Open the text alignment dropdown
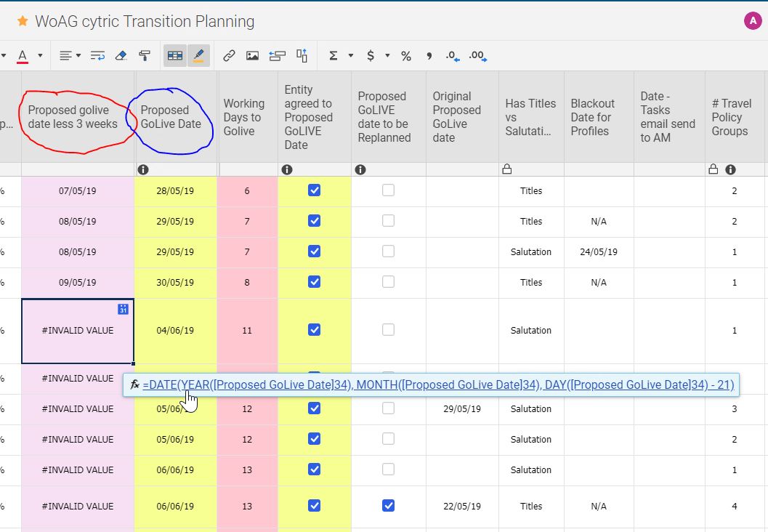 point(76,55)
